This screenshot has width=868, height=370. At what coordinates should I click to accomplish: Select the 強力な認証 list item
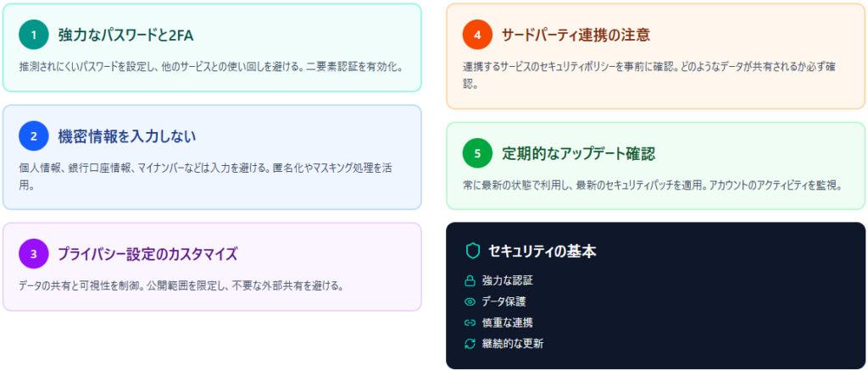pos(507,280)
